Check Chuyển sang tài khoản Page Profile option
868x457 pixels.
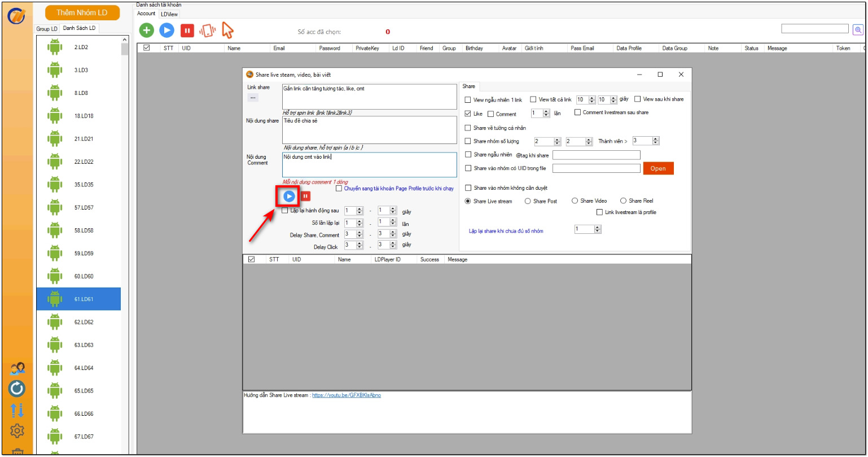(339, 189)
